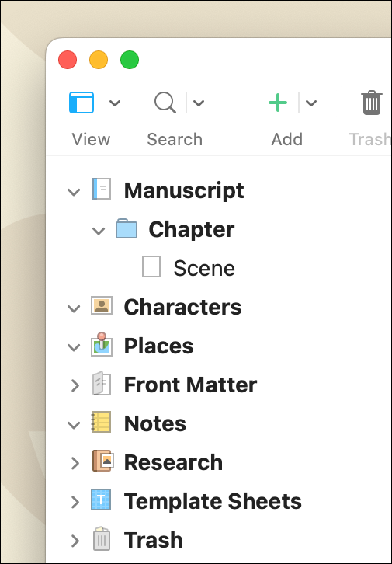Collapse the Characters folder
Viewport: 392px width, 564px height.
click(74, 308)
